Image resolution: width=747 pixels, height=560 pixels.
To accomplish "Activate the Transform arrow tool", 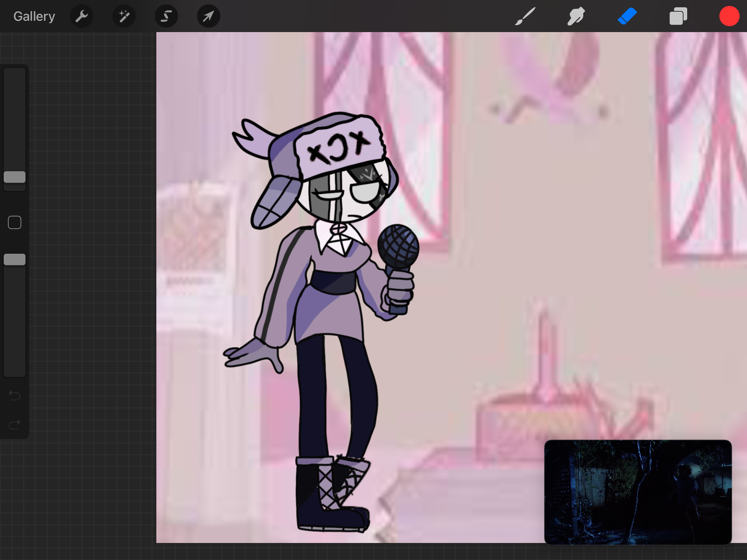I will point(209,16).
